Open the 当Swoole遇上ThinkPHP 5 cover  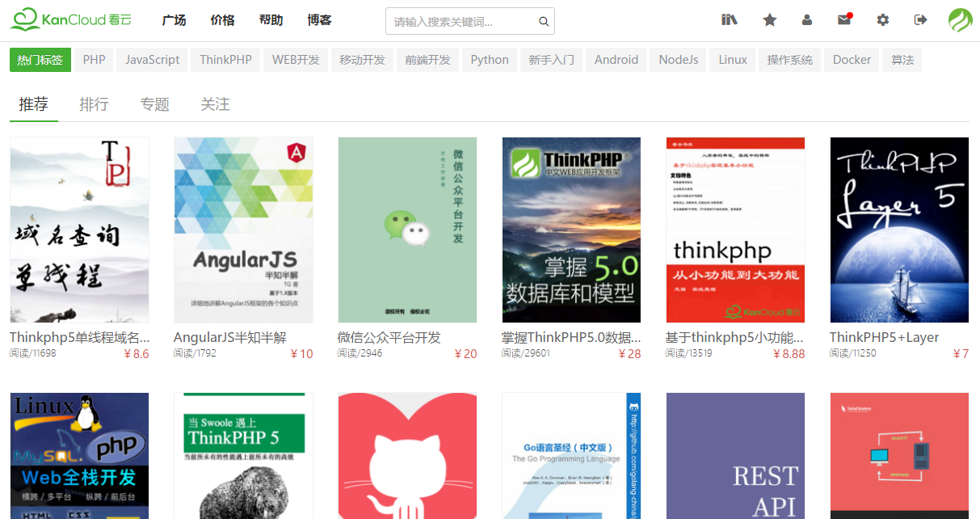point(243,456)
